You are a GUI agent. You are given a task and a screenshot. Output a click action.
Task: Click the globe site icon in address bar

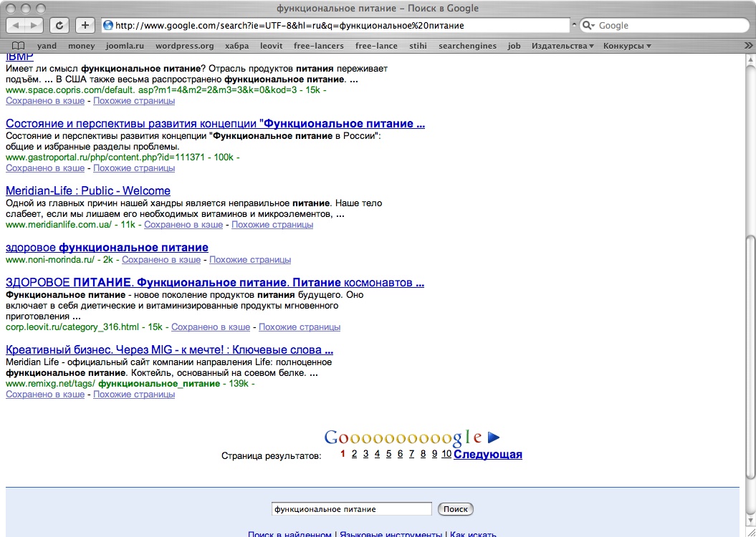click(108, 26)
